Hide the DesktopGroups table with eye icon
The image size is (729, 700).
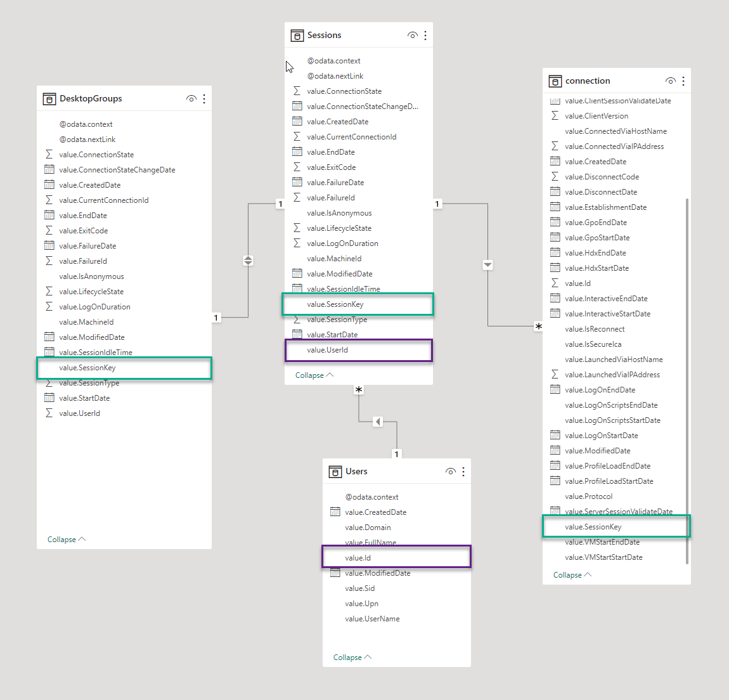[191, 99]
